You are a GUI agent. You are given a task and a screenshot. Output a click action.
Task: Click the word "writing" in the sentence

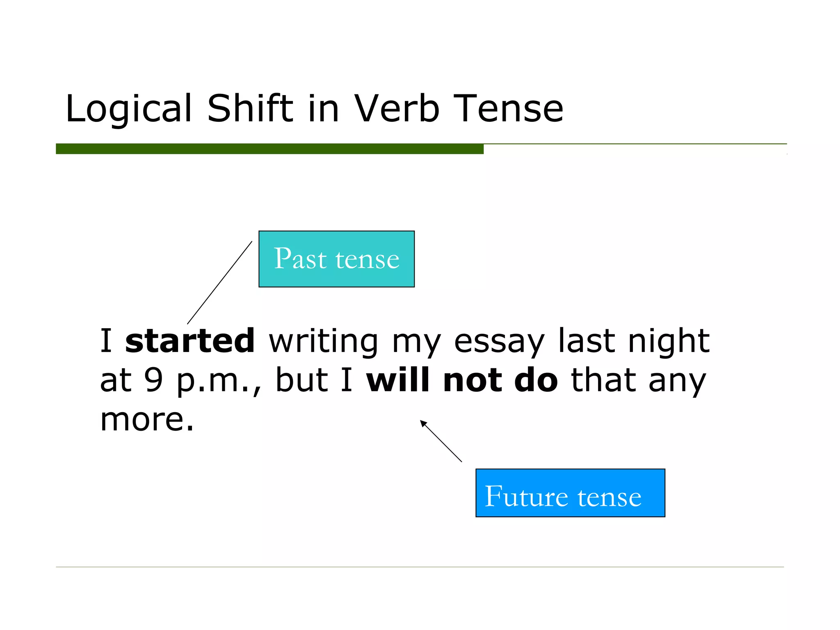point(323,341)
